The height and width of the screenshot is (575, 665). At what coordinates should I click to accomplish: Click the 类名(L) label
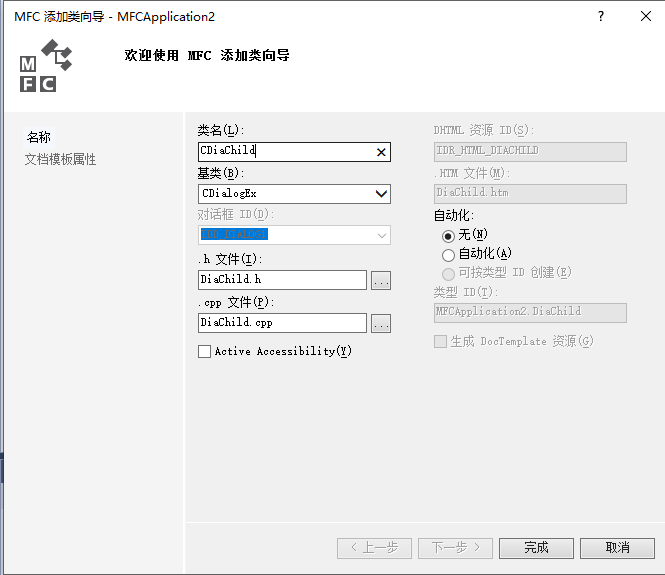[221, 130]
